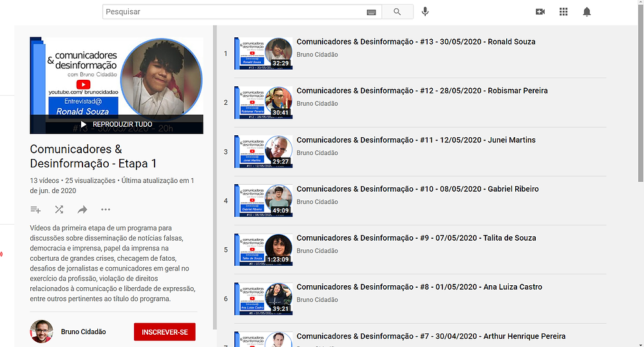Open video #10 titled Gabriel Ribeiro
644x347 pixels.
click(418, 189)
